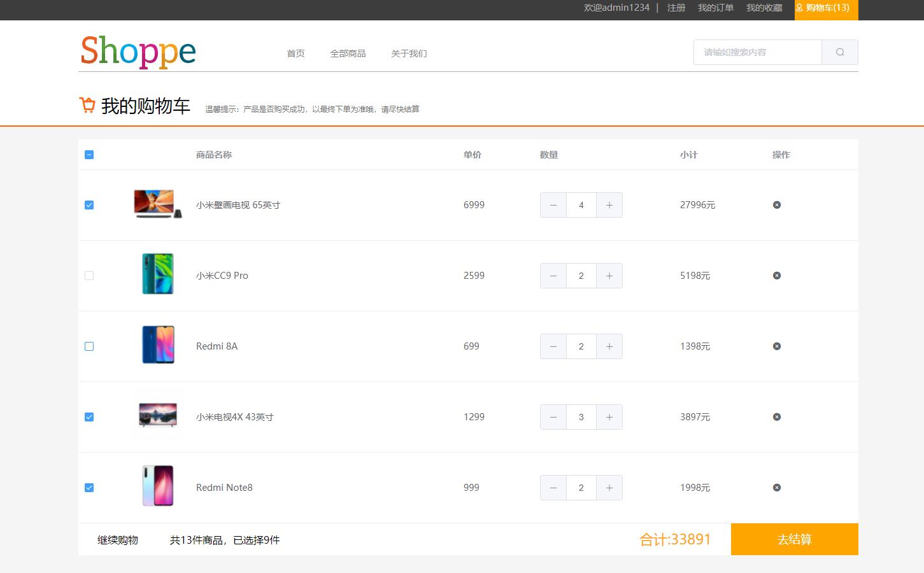Viewport: 924px width, 573px height.
Task: Click product name 小米电视4X 43英寸
Action: [x=235, y=417]
